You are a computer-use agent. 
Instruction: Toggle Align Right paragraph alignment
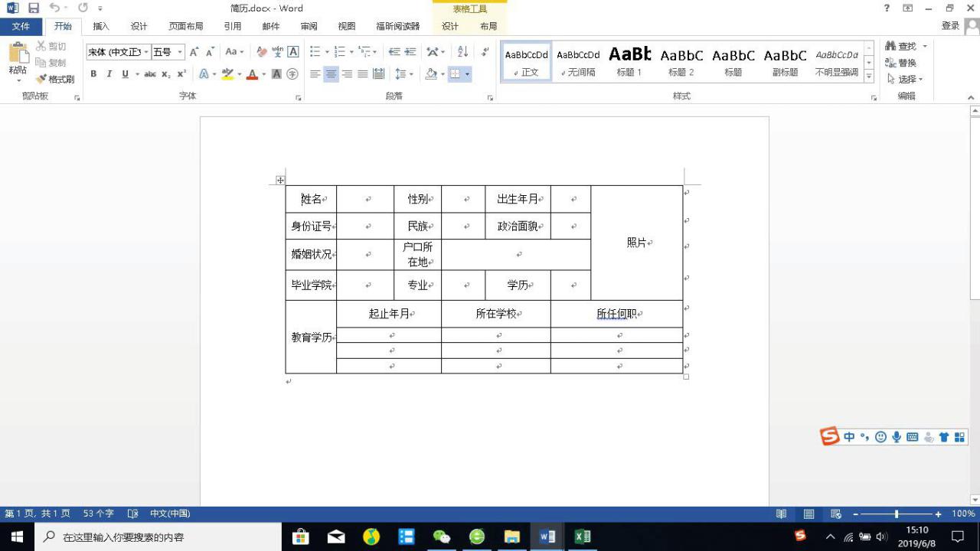347,74
